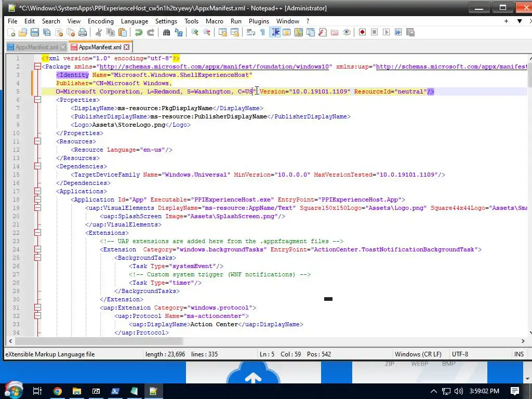Open the Document Map panel icon
The image size is (532, 399).
tap(299, 32)
